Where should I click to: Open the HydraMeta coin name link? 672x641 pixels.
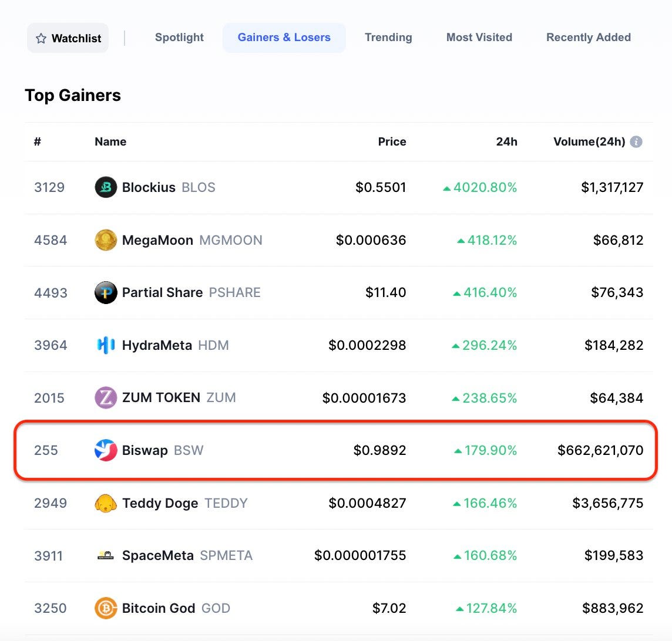point(157,345)
